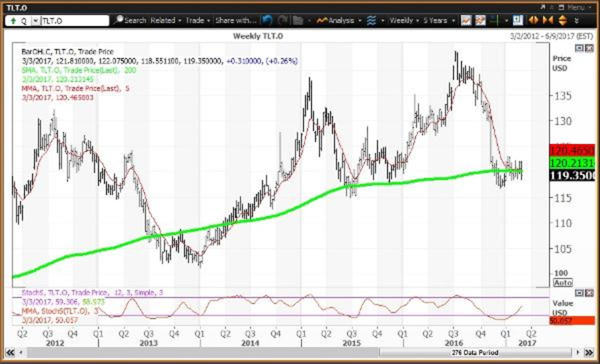Click the Undo arrow icon
600x364 pixels.
pyautogui.click(x=268, y=20)
